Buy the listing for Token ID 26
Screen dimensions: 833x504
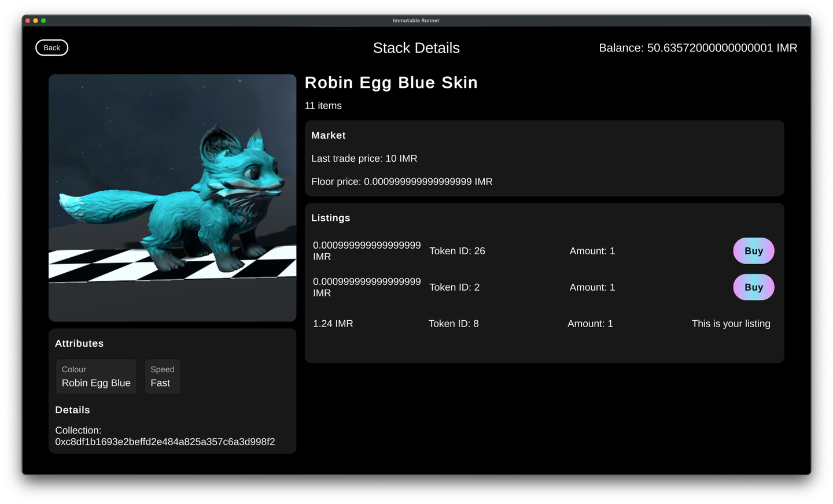pyautogui.click(x=753, y=251)
